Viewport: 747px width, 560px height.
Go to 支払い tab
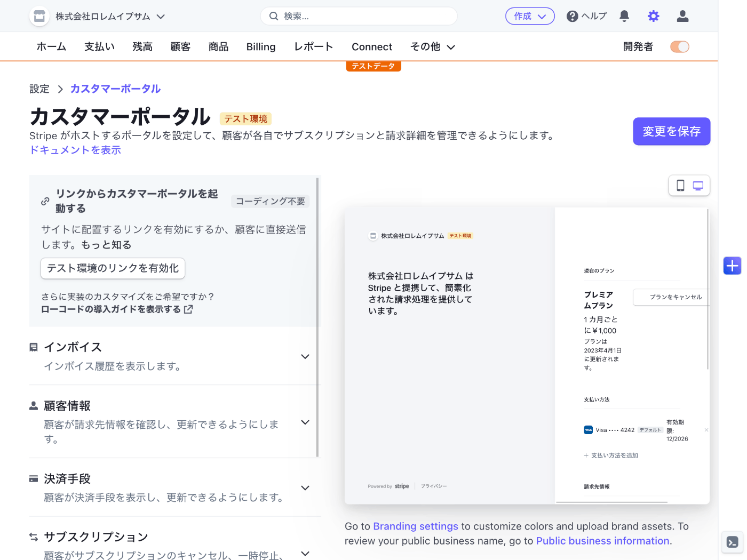pyautogui.click(x=99, y=47)
